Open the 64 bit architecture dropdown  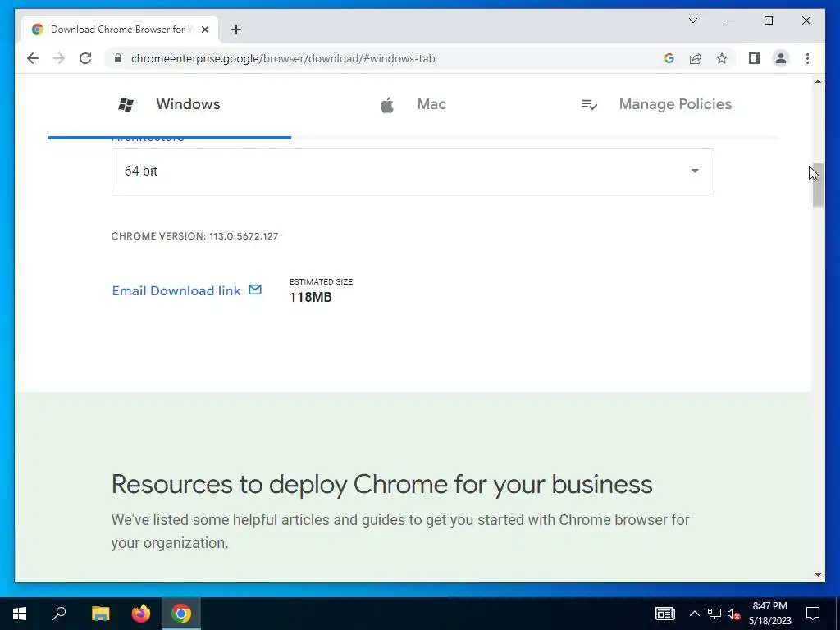413,171
